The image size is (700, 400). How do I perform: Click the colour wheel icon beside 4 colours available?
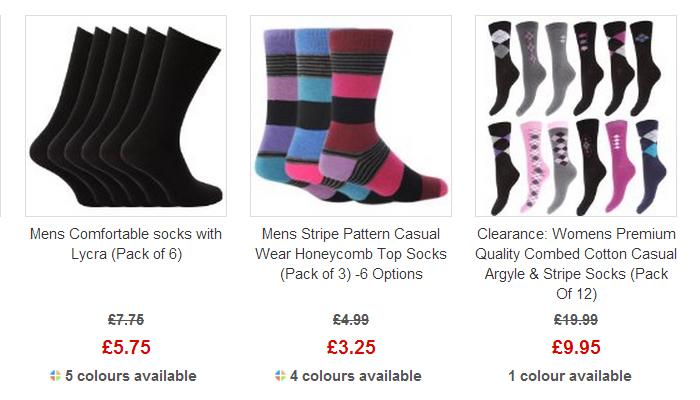click(280, 376)
